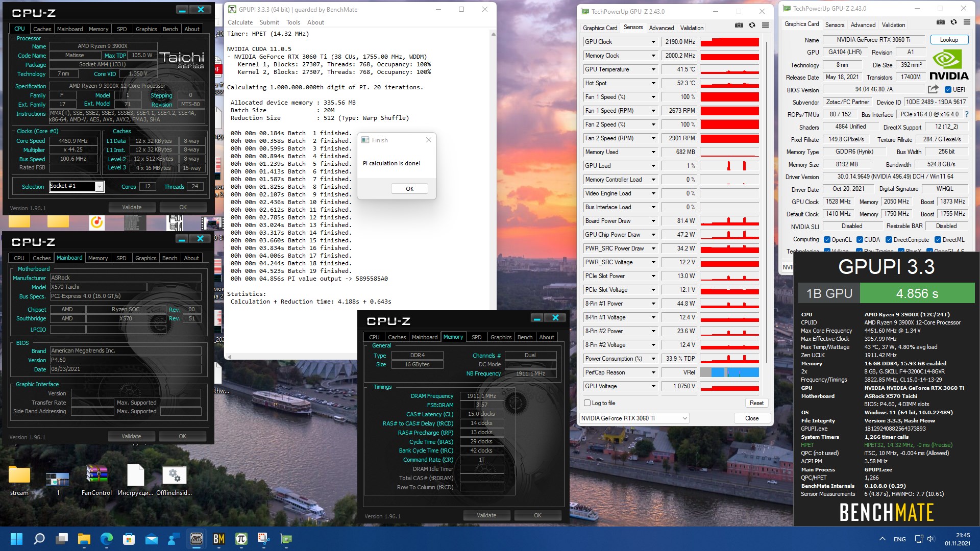Click camera icon in GPU-Z Sensors window
Screen dimensions: 980x551
pos(739,25)
